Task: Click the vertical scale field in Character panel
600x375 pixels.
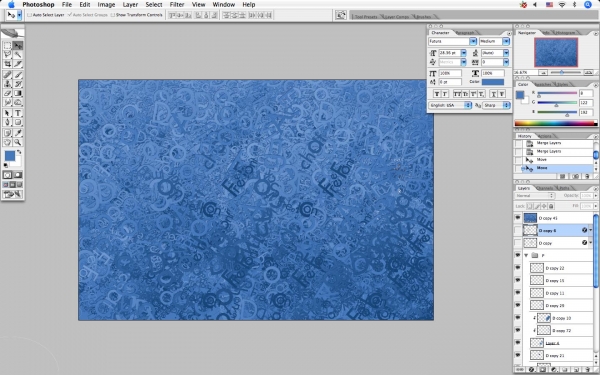Action: [450, 73]
